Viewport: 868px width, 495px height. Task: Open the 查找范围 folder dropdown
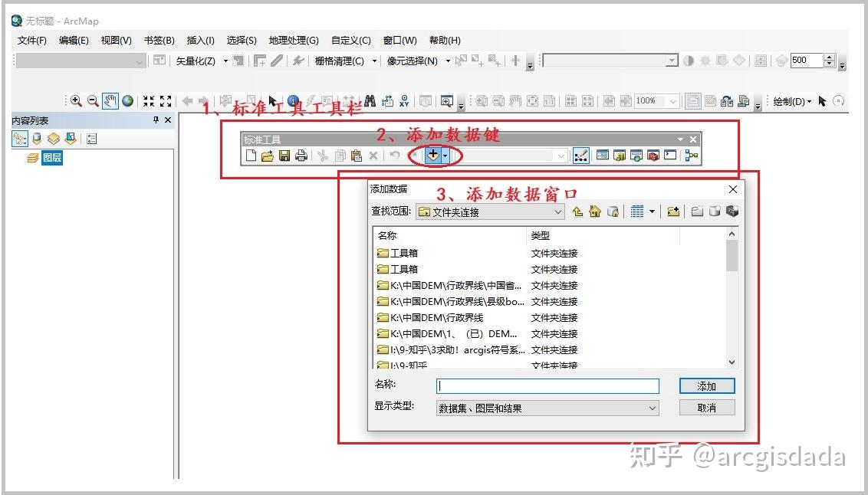558,211
